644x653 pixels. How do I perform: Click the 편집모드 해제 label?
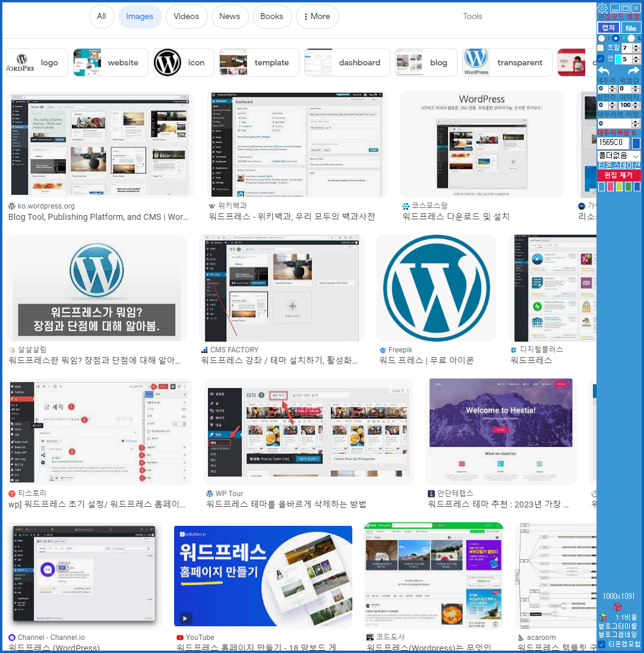[x=619, y=17]
